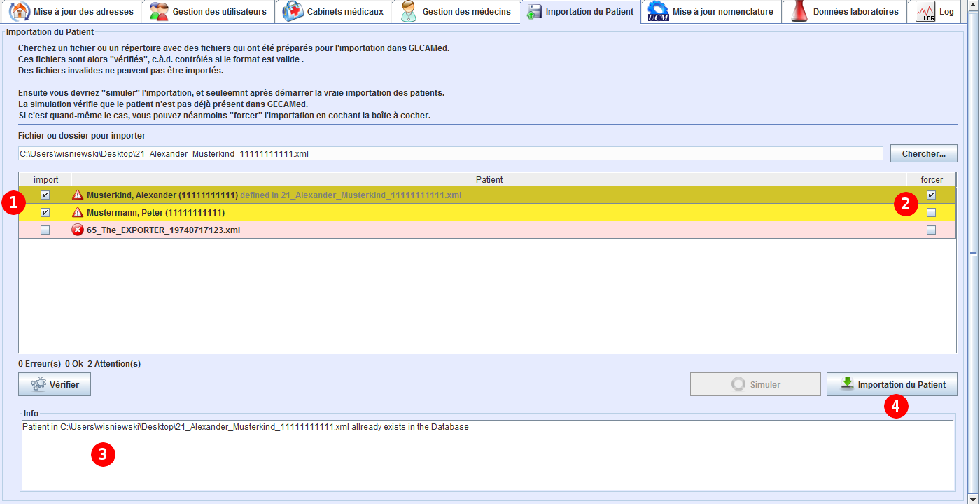
Task: Click the red flask laboratory data icon
Action: pyautogui.click(x=799, y=12)
